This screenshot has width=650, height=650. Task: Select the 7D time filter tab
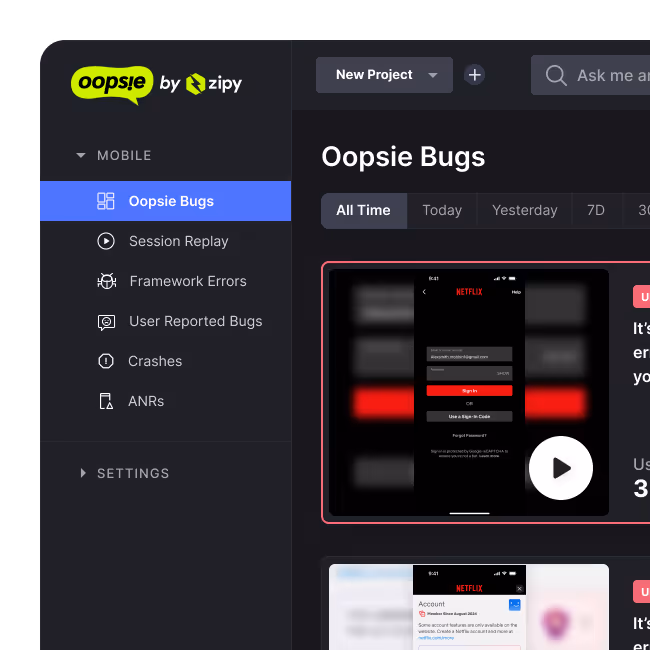pos(596,211)
